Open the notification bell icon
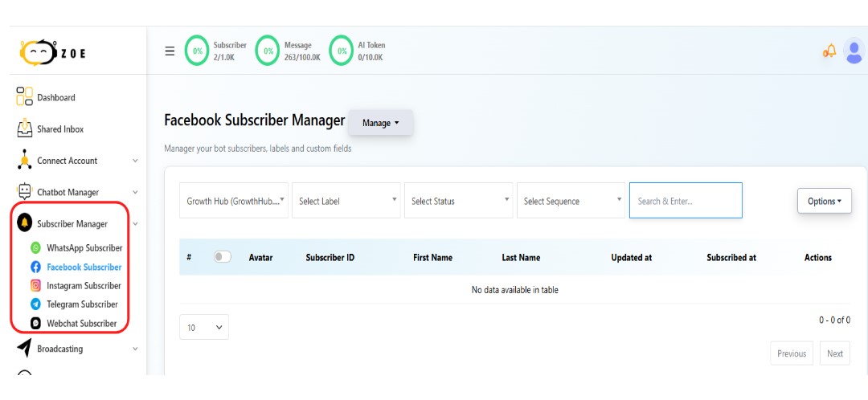 pyautogui.click(x=829, y=51)
